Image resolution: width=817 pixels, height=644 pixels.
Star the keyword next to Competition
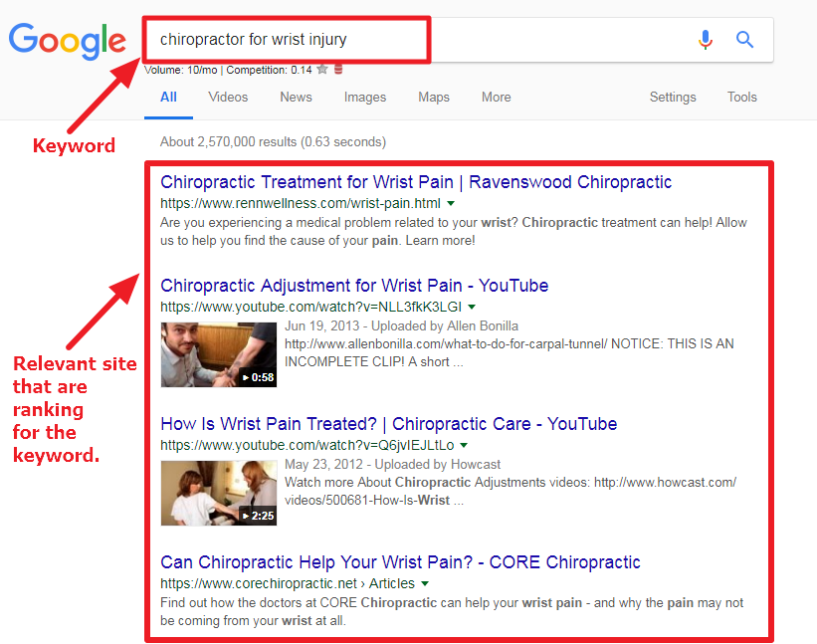[322, 70]
